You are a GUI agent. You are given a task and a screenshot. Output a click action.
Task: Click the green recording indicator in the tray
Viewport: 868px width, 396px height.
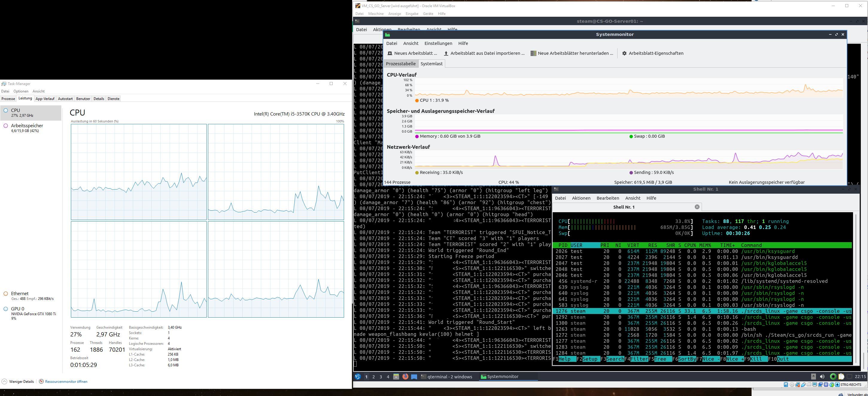tap(833, 377)
